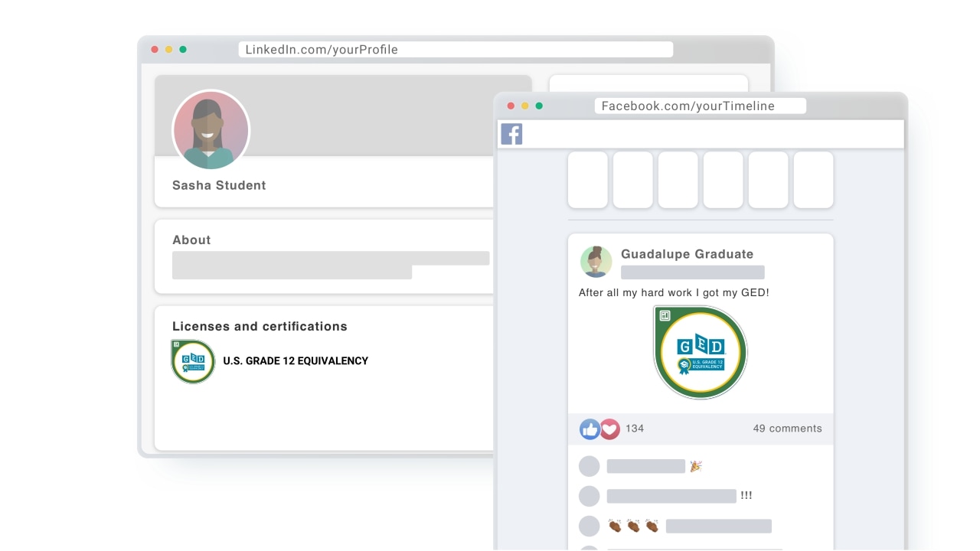Click the Facebook.com/yourTimeline address bar
Viewport: 980px width, 551px height.
click(700, 106)
